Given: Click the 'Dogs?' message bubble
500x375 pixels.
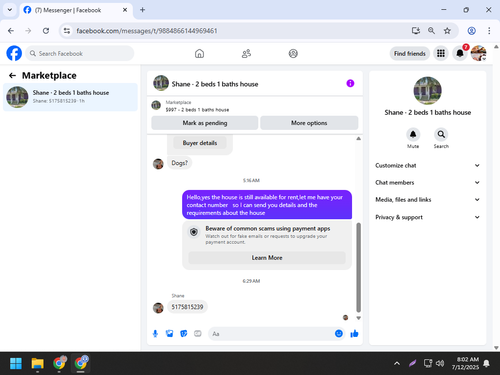Looking at the screenshot, I should click(x=179, y=163).
